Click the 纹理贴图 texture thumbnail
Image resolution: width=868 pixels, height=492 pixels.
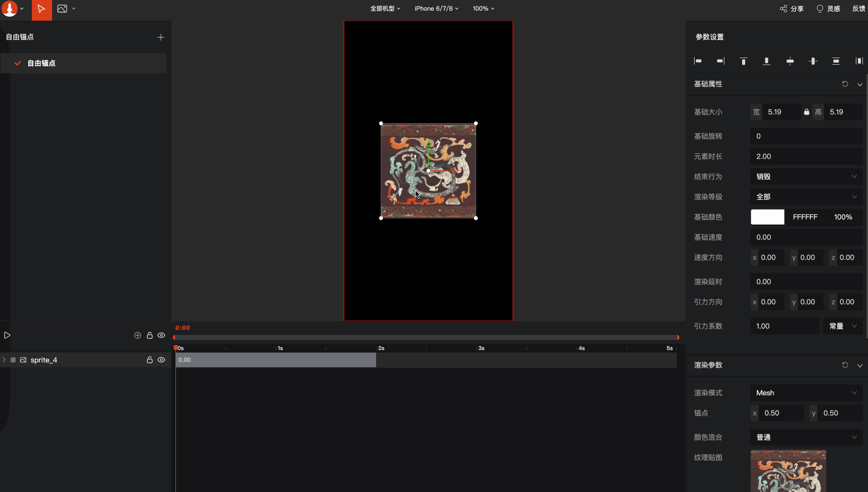pyautogui.click(x=788, y=471)
